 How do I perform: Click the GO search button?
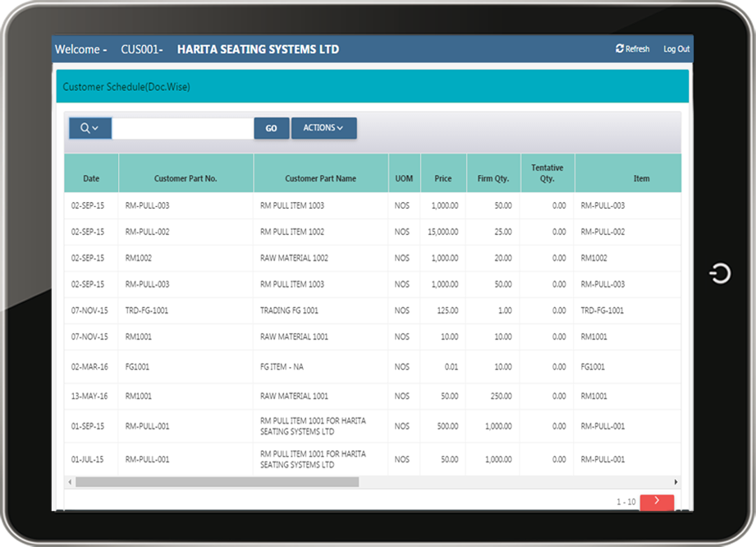point(272,128)
